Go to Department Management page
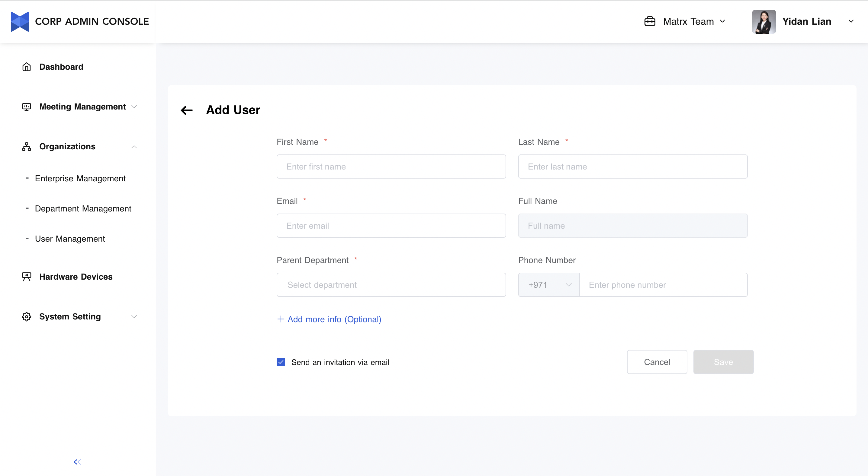Viewport: 868px width, 476px height. click(83, 208)
